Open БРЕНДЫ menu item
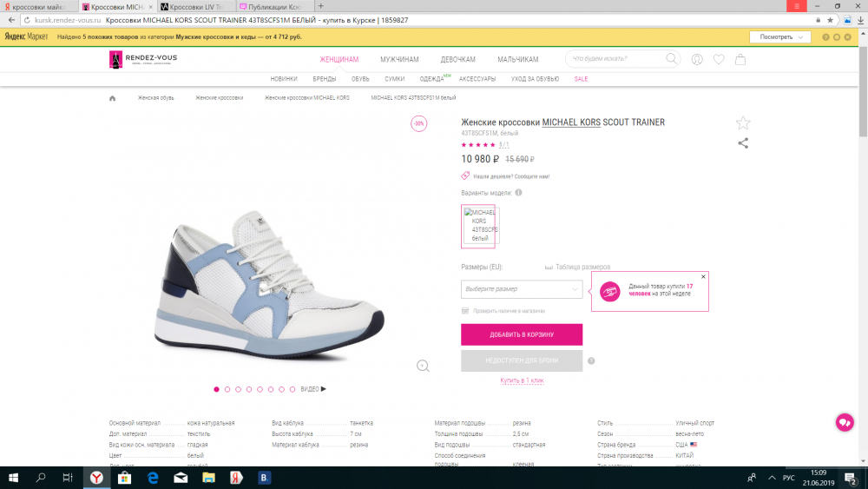868x489 pixels. 325,79
